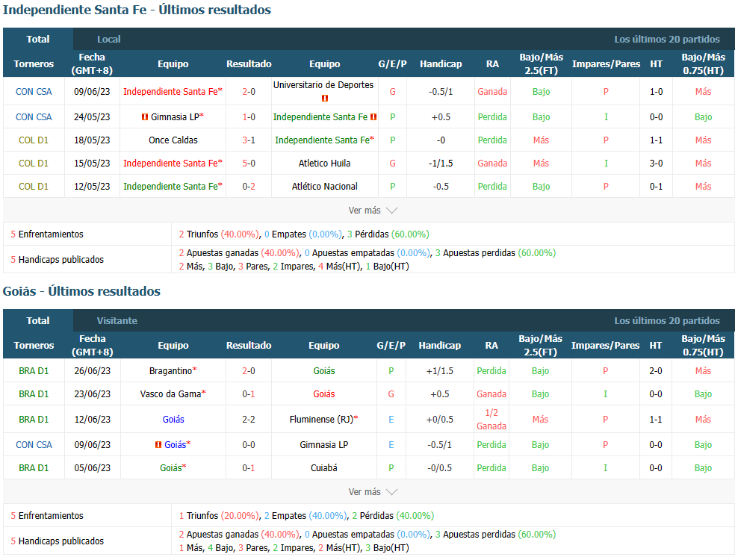This screenshot has width=738, height=560.
Task: Open Atletico Huila team link
Action: 325,164
